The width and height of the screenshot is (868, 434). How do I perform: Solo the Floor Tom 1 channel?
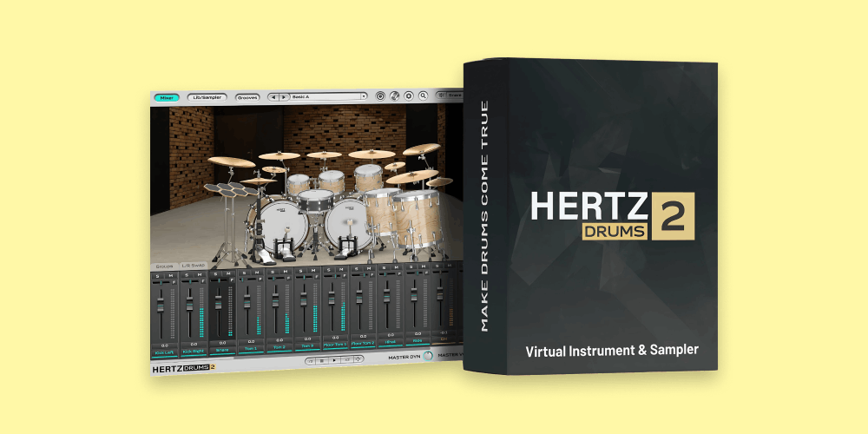[x=329, y=270]
